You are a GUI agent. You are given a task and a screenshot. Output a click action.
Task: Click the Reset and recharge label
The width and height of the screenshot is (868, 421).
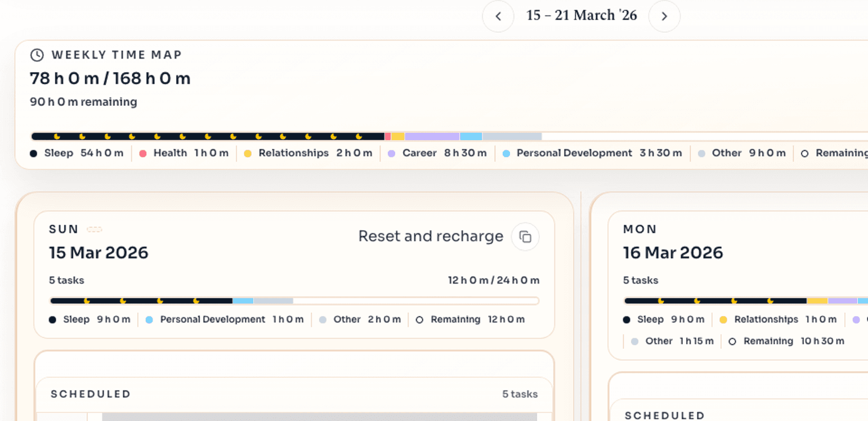431,236
